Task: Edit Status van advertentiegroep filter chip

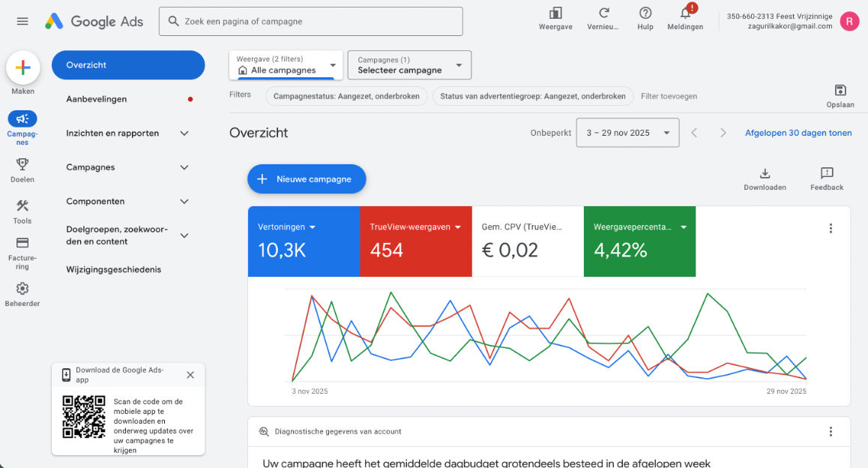Action: click(x=532, y=96)
